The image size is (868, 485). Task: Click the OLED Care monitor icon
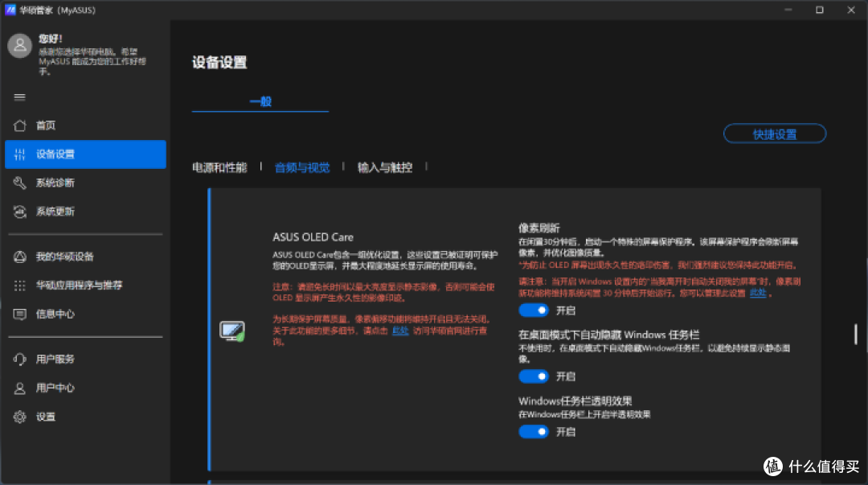point(232,331)
